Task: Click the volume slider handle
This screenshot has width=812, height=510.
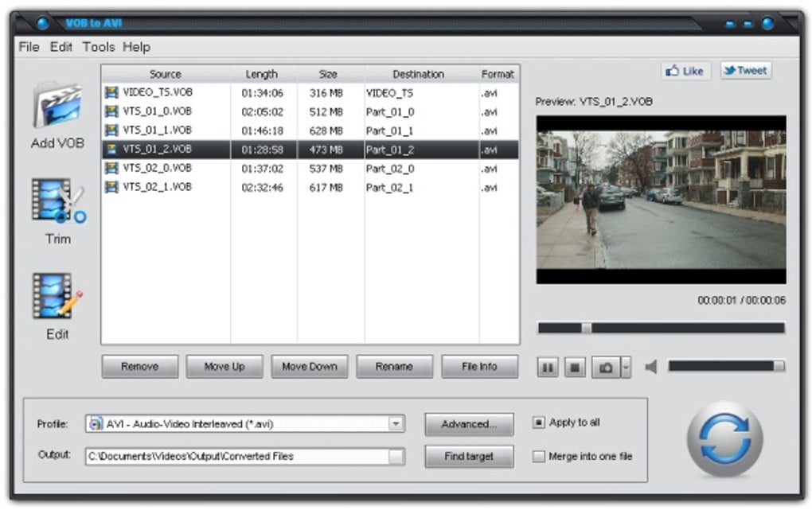Action: click(x=779, y=366)
